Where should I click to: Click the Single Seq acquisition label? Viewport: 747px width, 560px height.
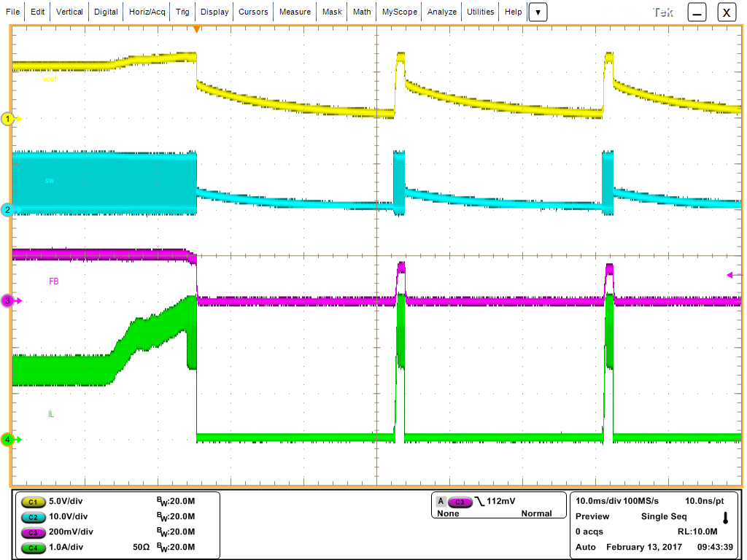click(663, 516)
